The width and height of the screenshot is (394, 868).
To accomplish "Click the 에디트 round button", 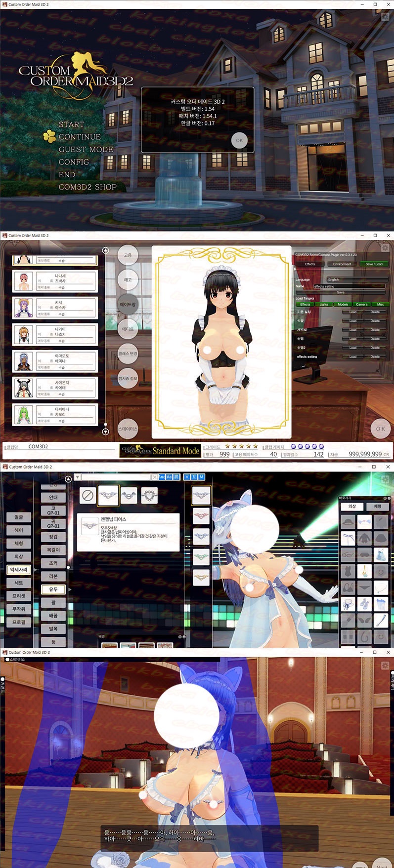I will pyautogui.click(x=128, y=329).
